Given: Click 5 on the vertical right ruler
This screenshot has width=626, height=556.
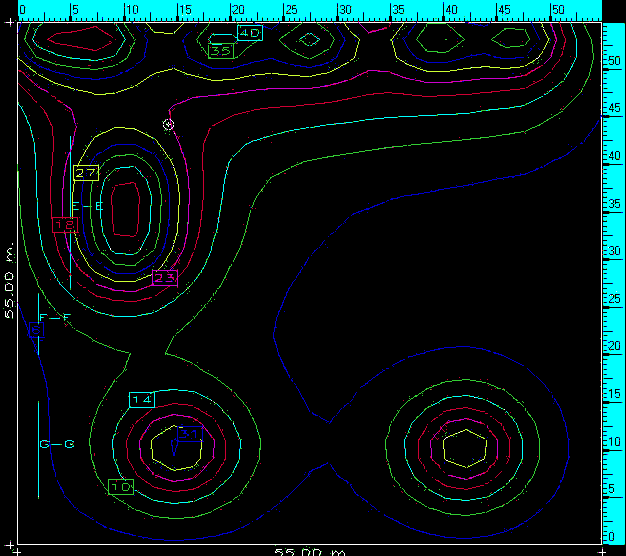Looking at the screenshot, I should [x=612, y=489].
